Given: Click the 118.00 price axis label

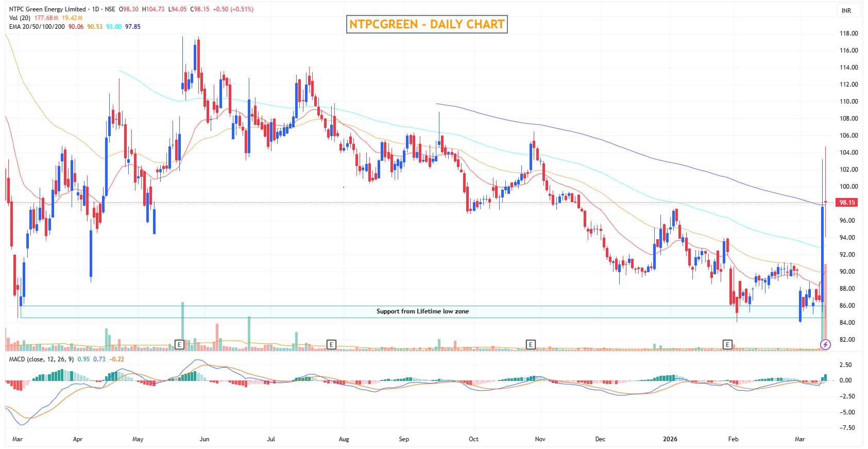Looking at the screenshot, I should click(848, 34).
